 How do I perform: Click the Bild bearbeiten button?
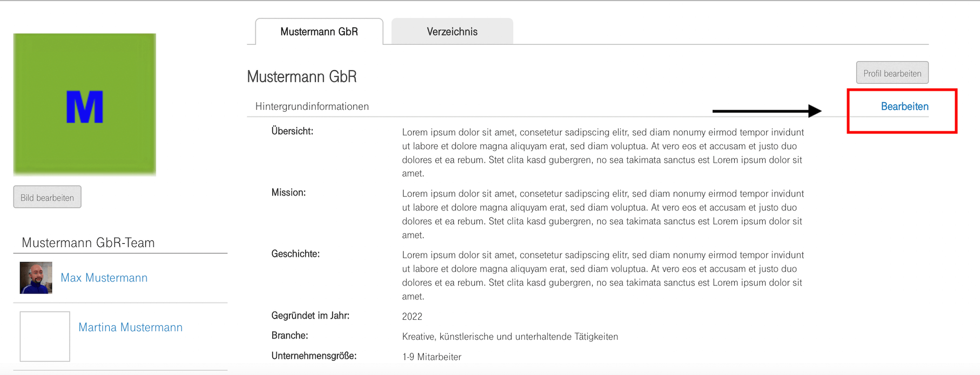(x=48, y=198)
